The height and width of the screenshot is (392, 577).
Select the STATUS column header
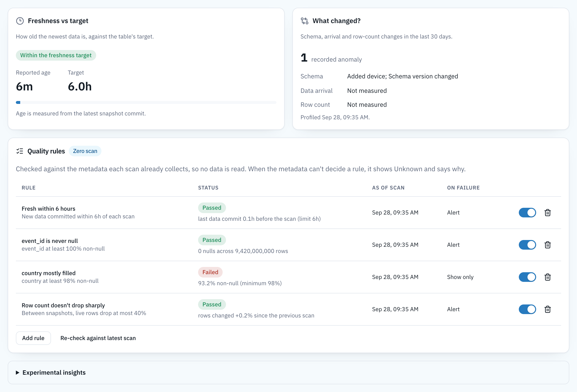point(208,188)
